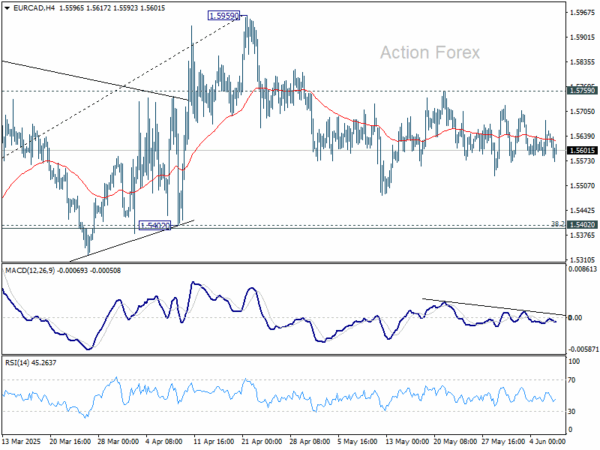This screenshot has height=450, width=600.
Task: Click the 20 Mar 16:00 time axis label
Action: [70, 442]
